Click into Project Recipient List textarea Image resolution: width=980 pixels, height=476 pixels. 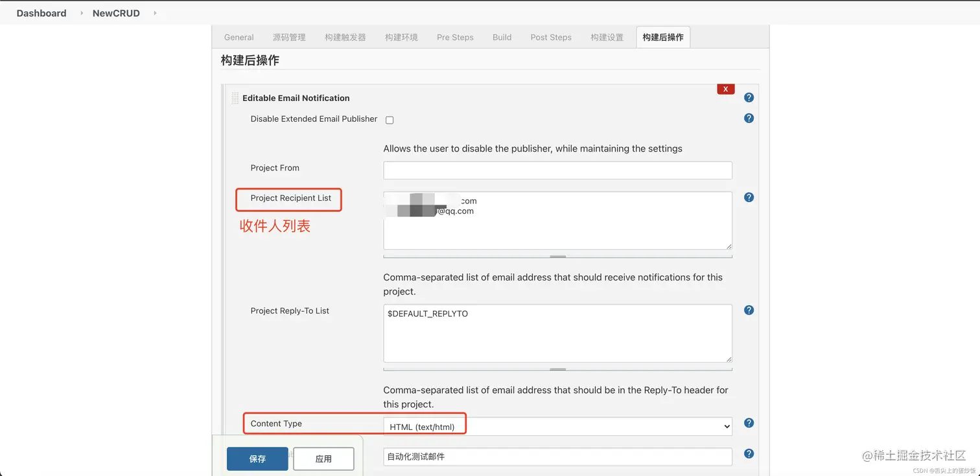[557, 220]
